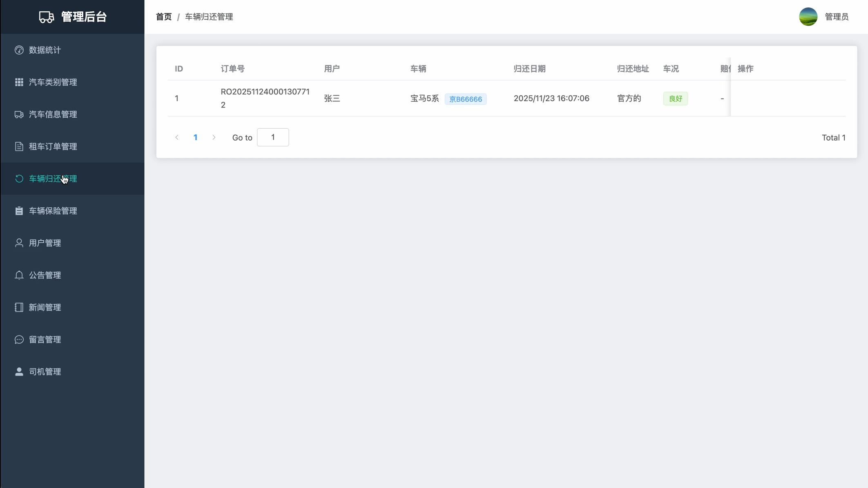The width and height of the screenshot is (868, 488).
Task: Click the 首页 breadcrumb link
Action: coord(164,17)
